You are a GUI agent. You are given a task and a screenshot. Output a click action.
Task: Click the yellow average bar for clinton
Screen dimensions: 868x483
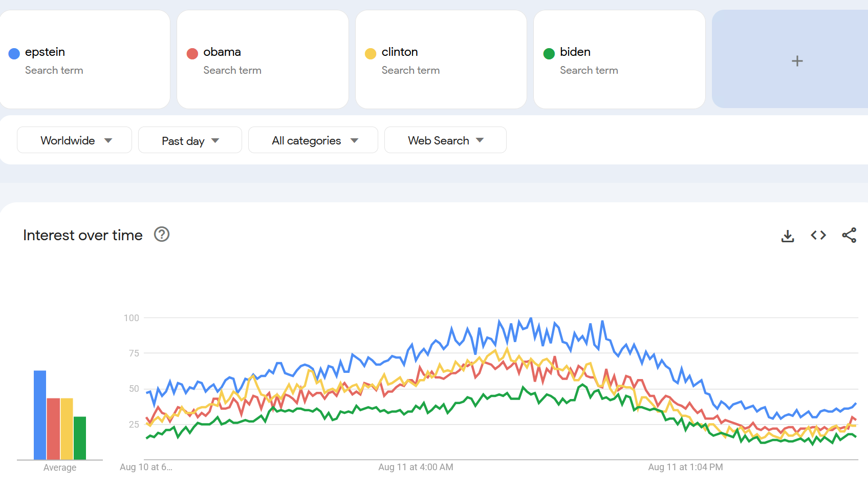(67, 429)
